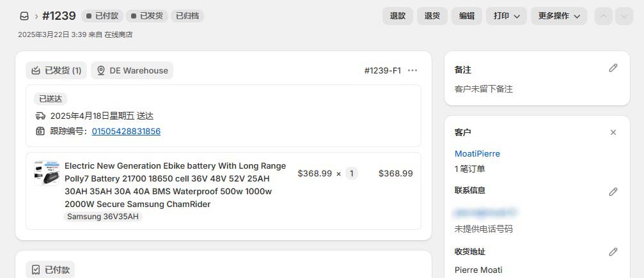Open customer MoatiPierre profile link
The height and width of the screenshot is (278, 644).
coord(477,153)
